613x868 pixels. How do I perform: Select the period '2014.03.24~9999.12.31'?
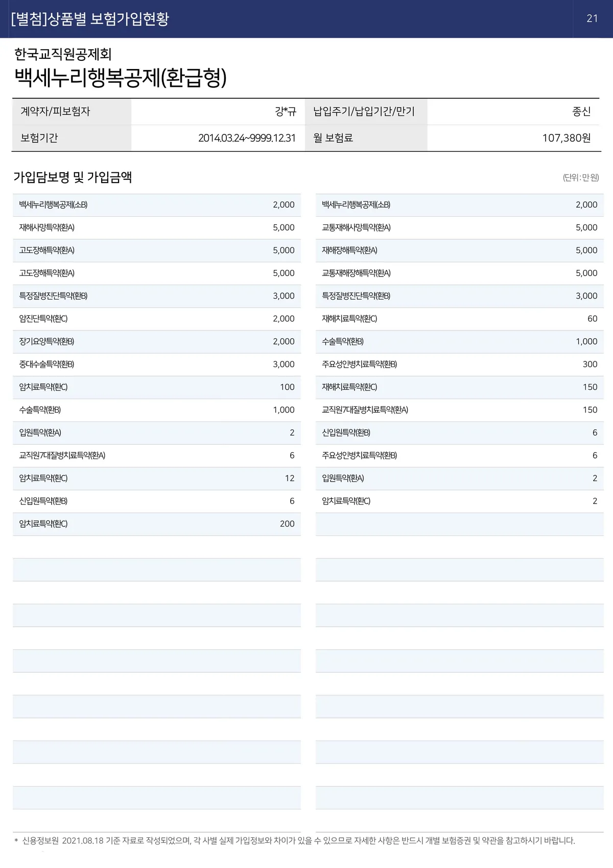(x=247, y=138)
